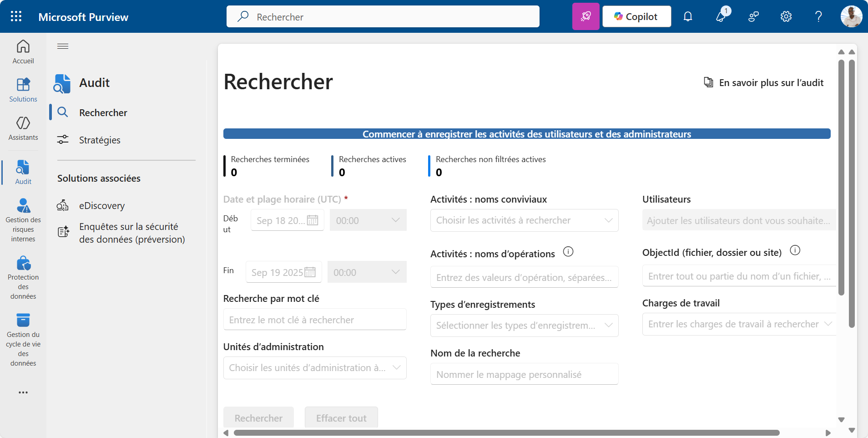Open the settings gear icon
The height and width of the screenshot is (438, 868).
pyautogui.click(x=786, y=16)
